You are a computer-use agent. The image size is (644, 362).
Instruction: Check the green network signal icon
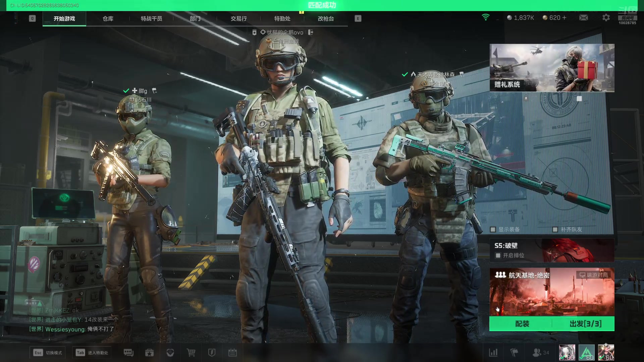tap(485, 17)
